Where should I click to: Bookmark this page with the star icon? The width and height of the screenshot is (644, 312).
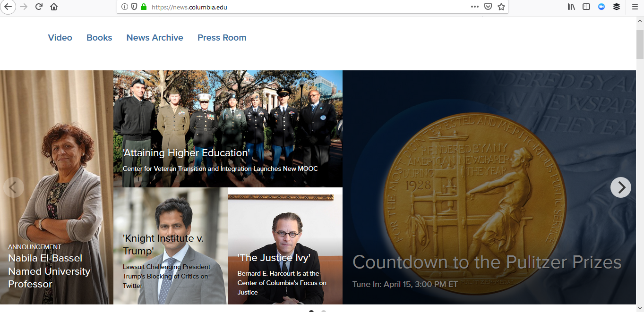click(501, 7)
